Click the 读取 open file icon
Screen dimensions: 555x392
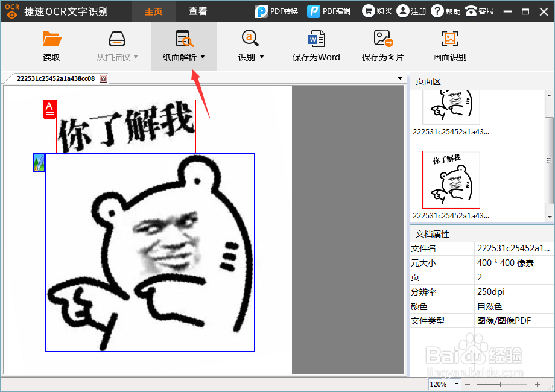[51, 45]
